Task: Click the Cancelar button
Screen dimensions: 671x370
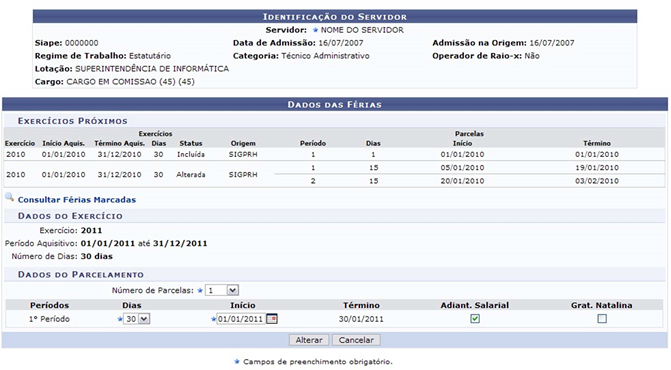Action: coord(356,340)
